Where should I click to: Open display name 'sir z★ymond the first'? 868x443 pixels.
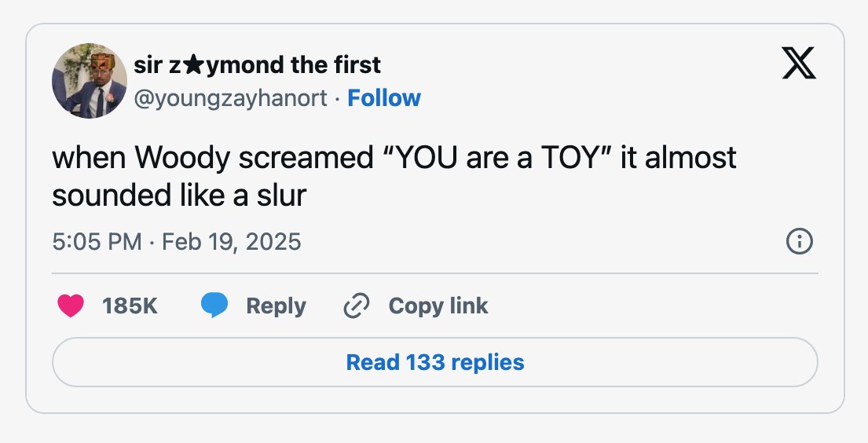(x=257, y=65)
